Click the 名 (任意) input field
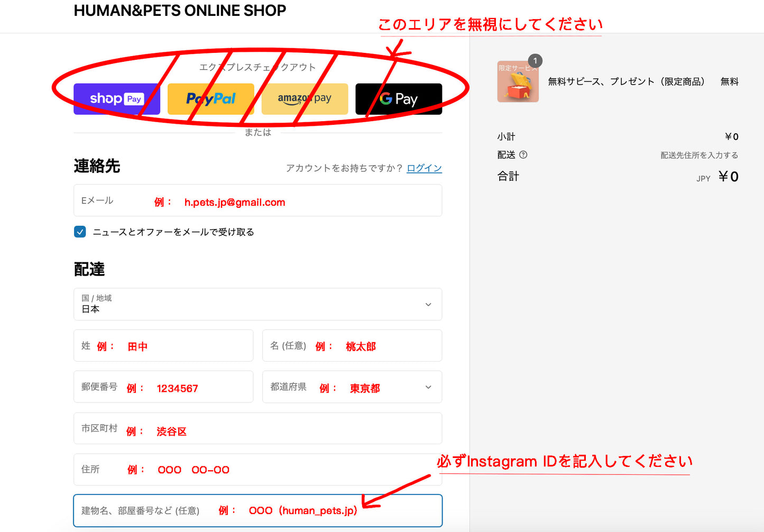The width and height of the screenshot is (764, 532). pyautogui.click(x=352, y=346)
